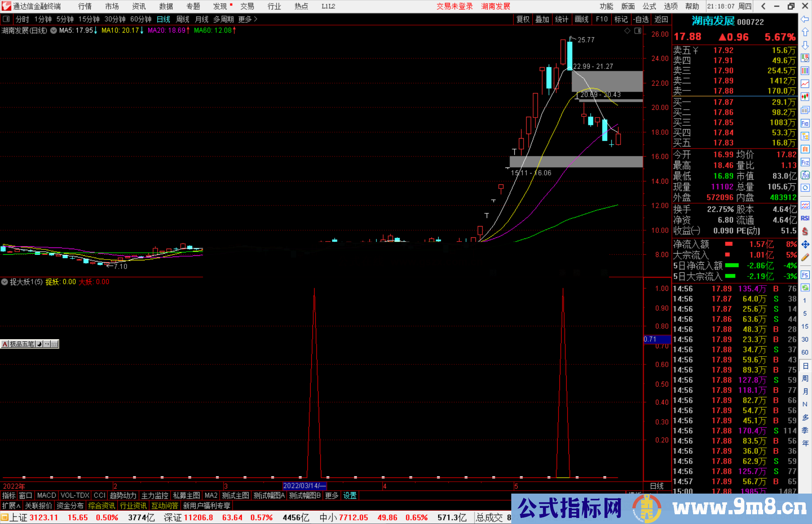
Task: Expand MA settings dropdown next to 湖南发展(日线)
Action: coord(53,30)
